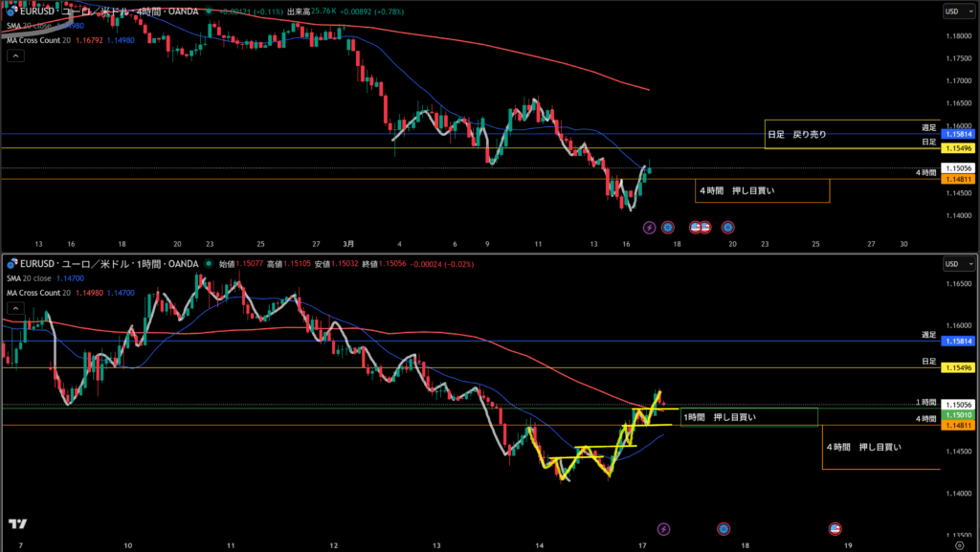
Task: Collapse the indicator legend in the 4-hour chart
Action: coord(15,55)
